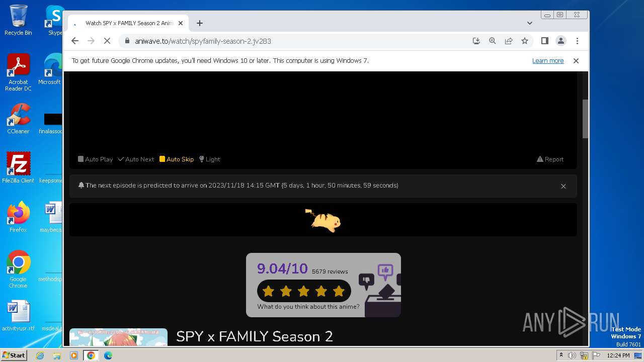Toggle Auto Skip option
Screen dimensions: 644x362
[x=177, y=159]
